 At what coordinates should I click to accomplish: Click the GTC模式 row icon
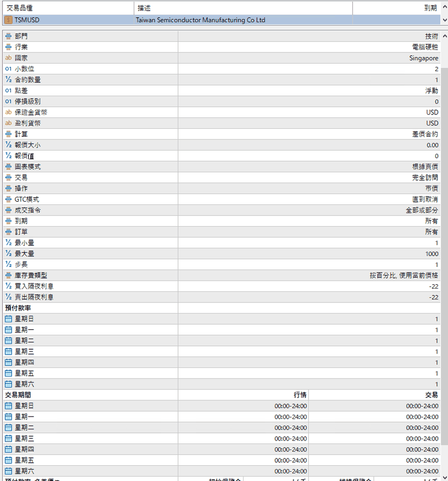pos(8,200)
